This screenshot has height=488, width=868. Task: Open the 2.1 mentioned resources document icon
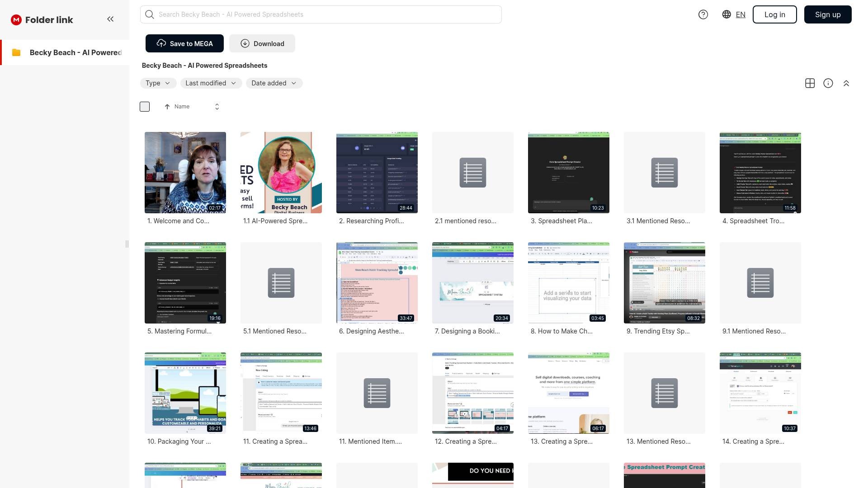click(x=473, y=173)
